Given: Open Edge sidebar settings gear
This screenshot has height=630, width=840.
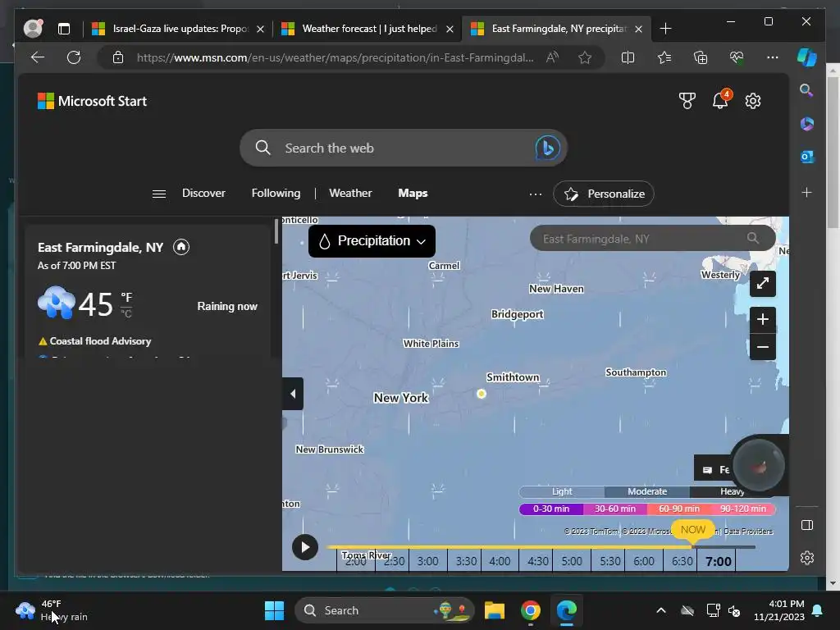Looking at the screenshot, I should point(807,558).
